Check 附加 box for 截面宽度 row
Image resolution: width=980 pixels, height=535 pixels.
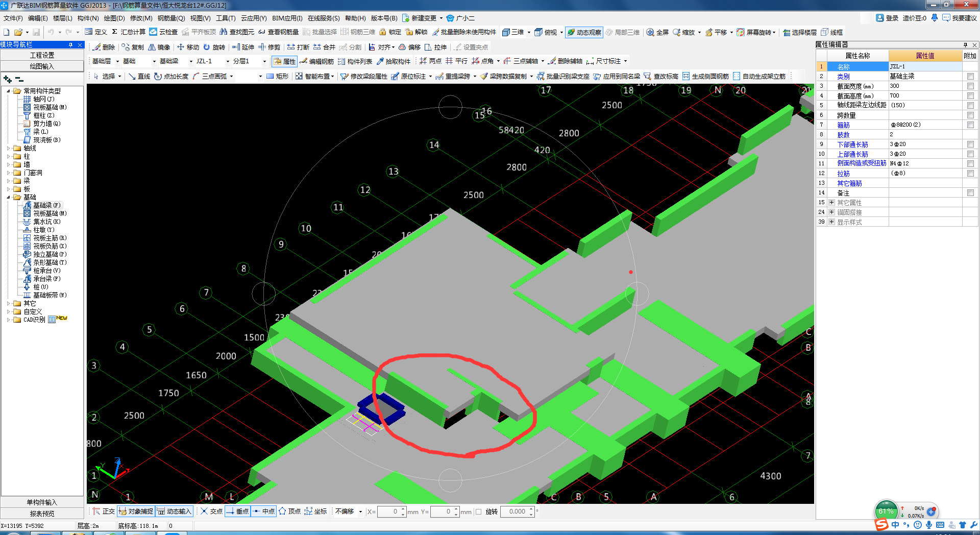point(970,86)
